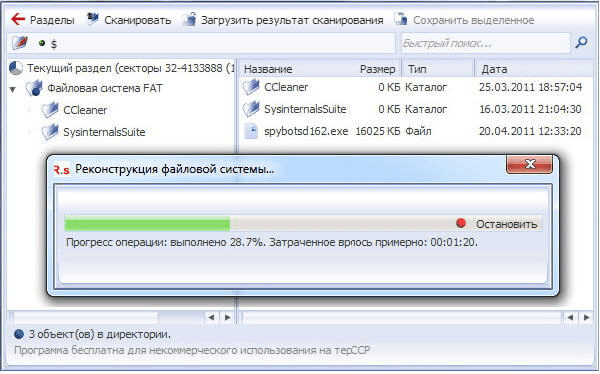Screen dimensions: 600x374
Task: Click the spybotsd162.exe file icon
Action: [251, 131]
